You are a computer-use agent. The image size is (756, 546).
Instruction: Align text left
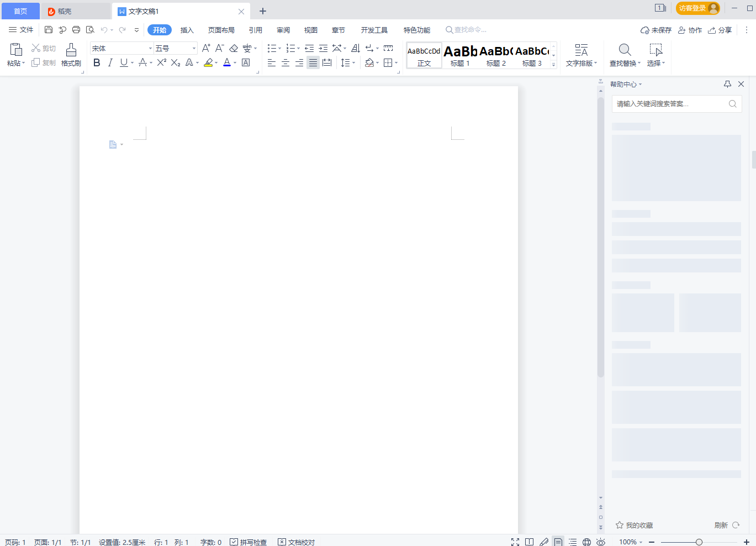[x=272, y=62]
